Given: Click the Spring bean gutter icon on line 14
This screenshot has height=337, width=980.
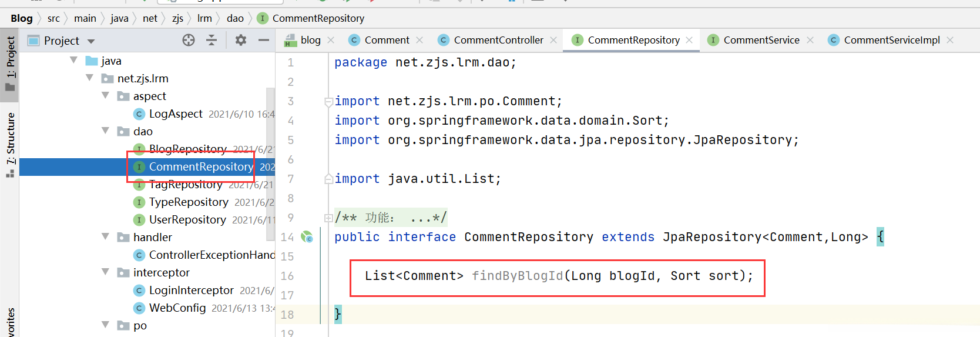Looking at the screenshot, I should coord(307,237).
